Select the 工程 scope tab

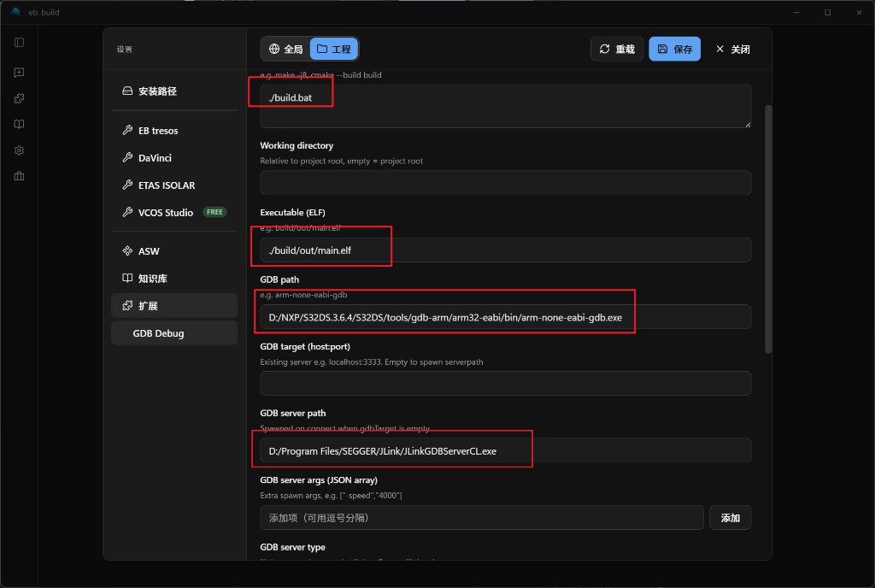click(x=334, y=49)
